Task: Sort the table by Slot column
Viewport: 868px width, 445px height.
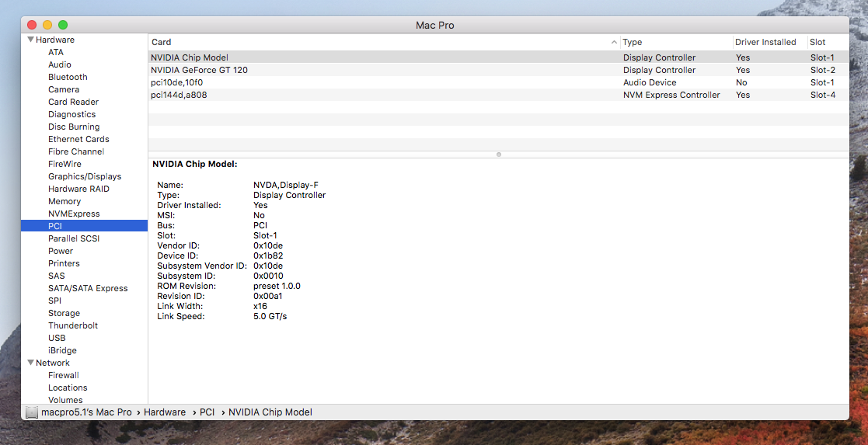Action: coord(817,42)
